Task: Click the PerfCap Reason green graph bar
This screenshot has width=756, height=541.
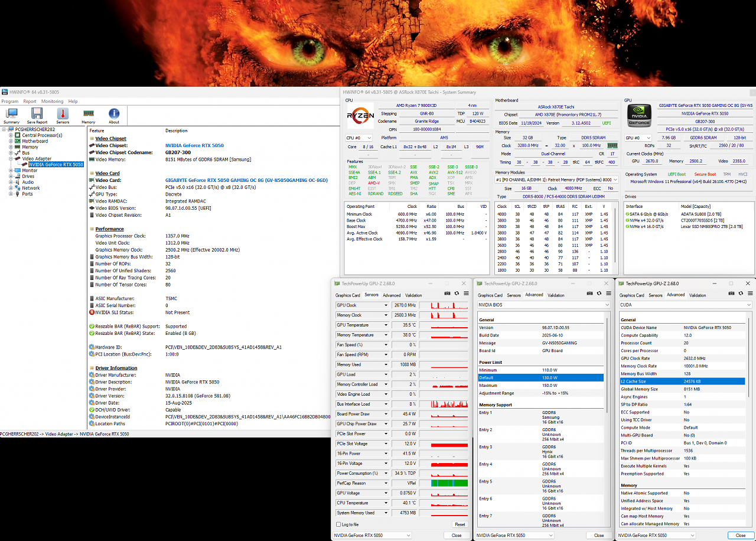Action: 449,483
